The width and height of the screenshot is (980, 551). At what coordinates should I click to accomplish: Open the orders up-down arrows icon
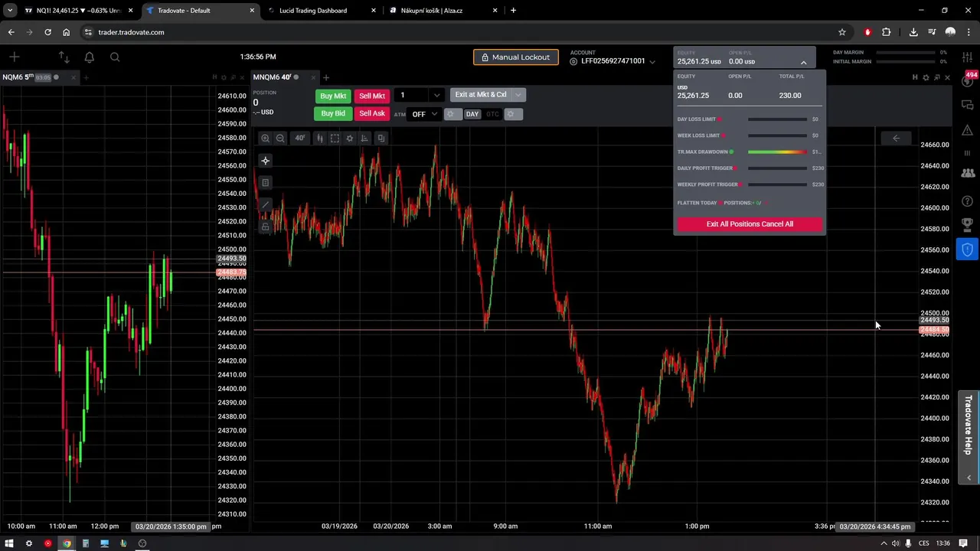(x=64, y=57)
